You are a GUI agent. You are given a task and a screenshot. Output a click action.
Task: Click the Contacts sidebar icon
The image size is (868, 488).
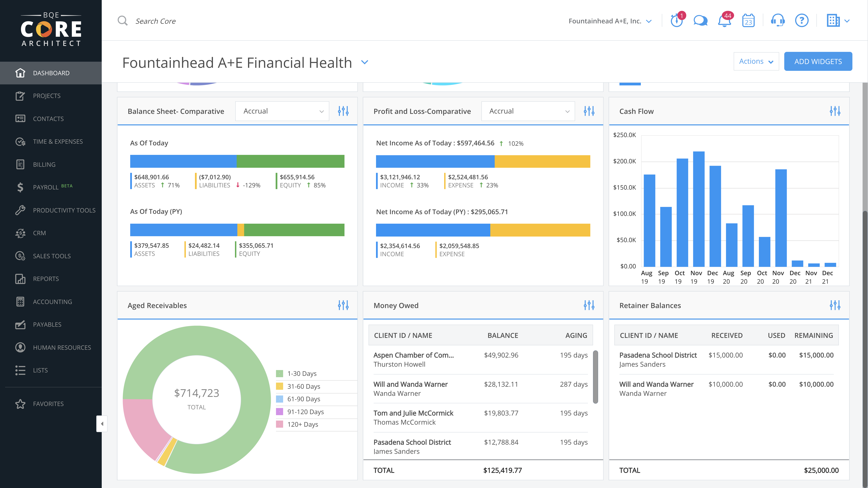[20, 119]
